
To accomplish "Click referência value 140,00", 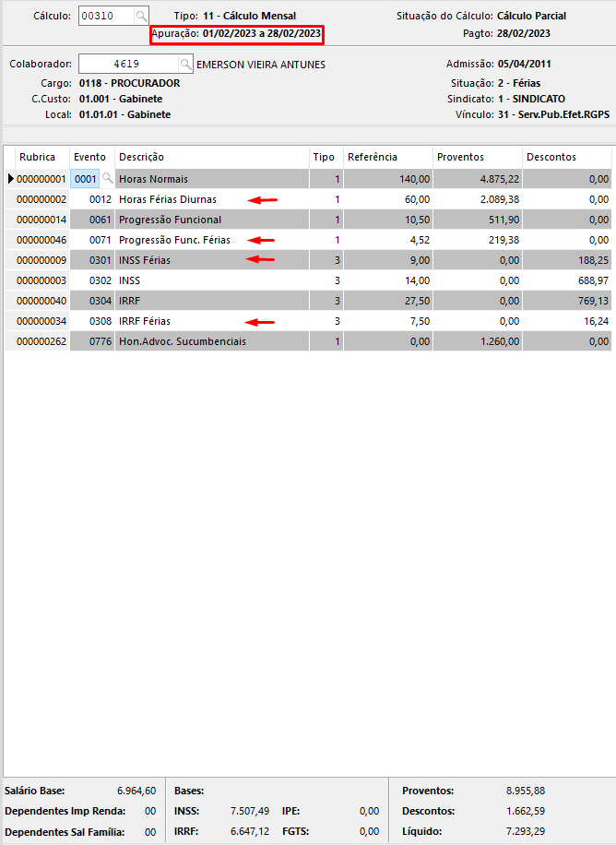I will coord(414,179).
